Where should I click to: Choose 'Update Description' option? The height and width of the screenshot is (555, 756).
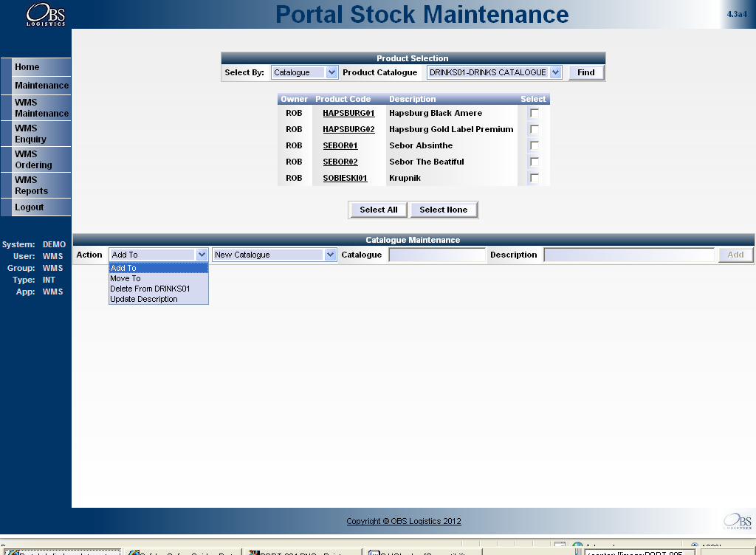(x=159, y=299)
